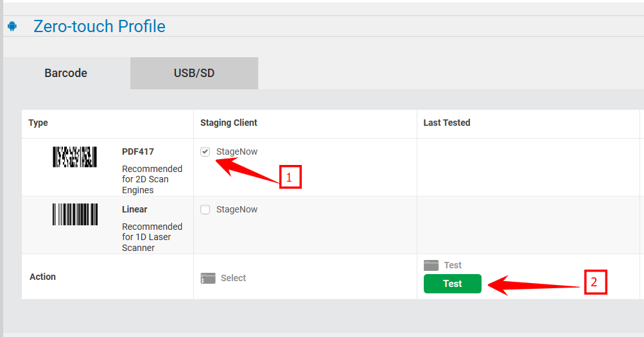Click the PDF417 barcode image
This screenshot has width=644, height=337.
(74, 157)
